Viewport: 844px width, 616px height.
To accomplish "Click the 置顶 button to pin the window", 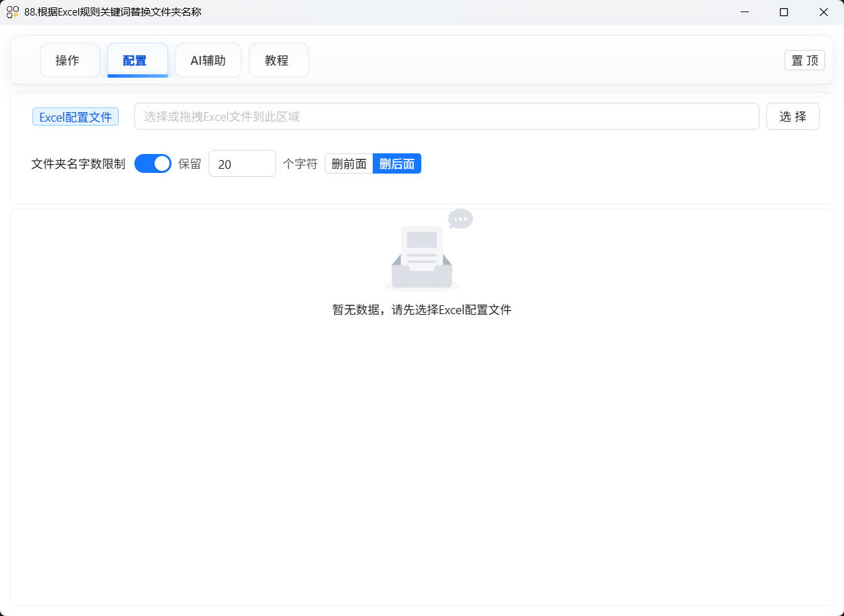I will (804, 60).
